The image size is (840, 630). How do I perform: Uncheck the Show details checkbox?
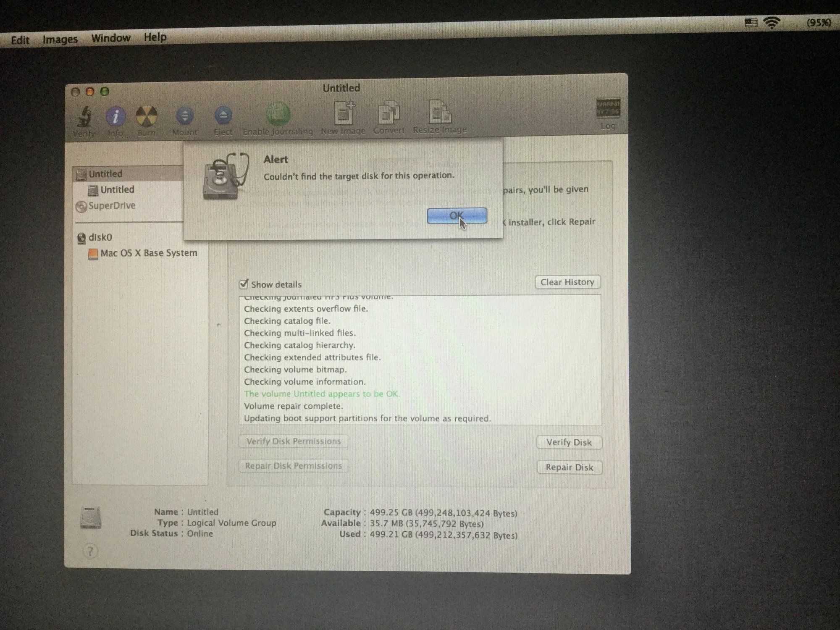pos(244,284)
